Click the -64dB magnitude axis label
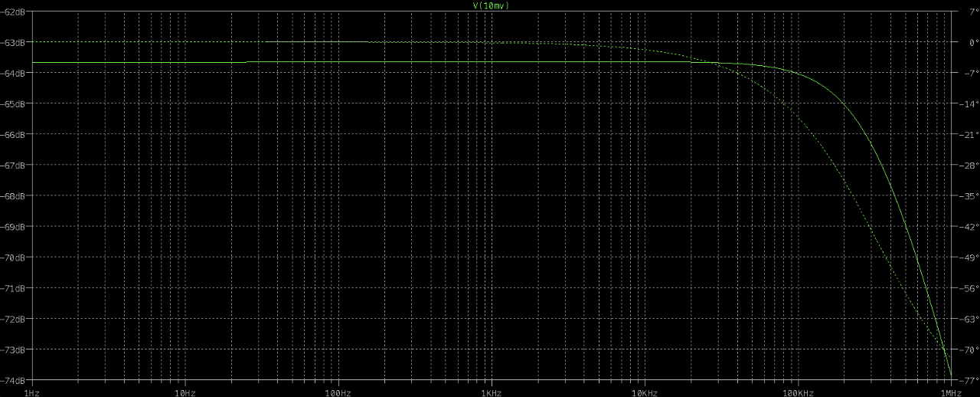980x397 pixels. [x=12, y=73]
